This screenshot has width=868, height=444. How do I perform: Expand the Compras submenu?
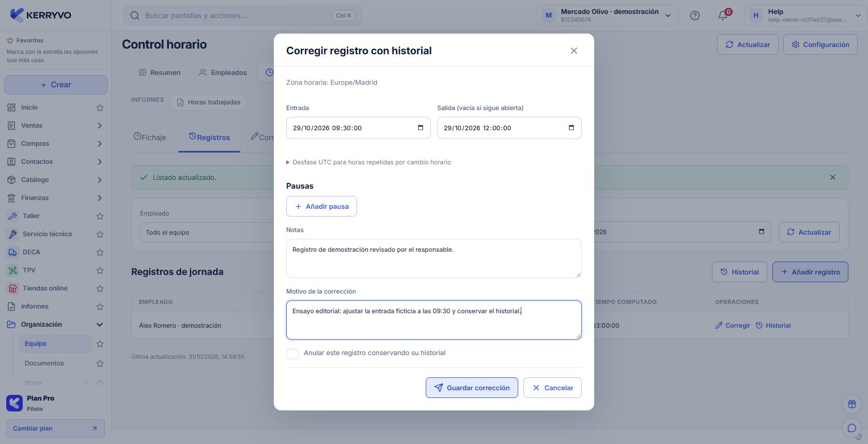coord(100,144)
